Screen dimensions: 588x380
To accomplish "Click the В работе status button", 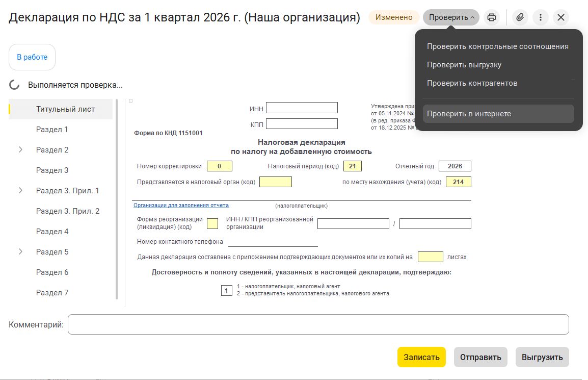I will [32, 57].
